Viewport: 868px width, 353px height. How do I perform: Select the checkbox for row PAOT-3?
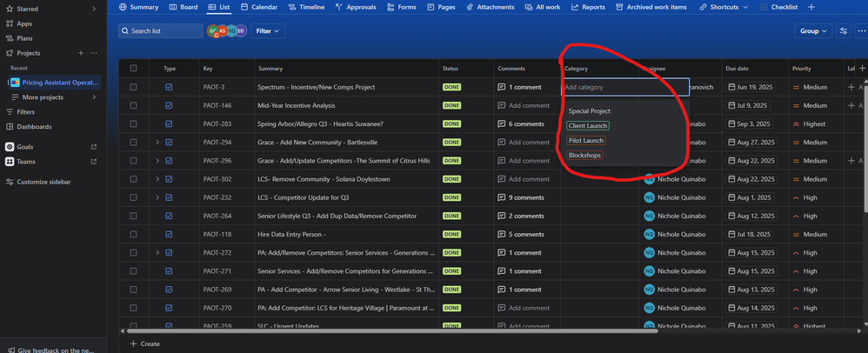click(x=133, y=88)
